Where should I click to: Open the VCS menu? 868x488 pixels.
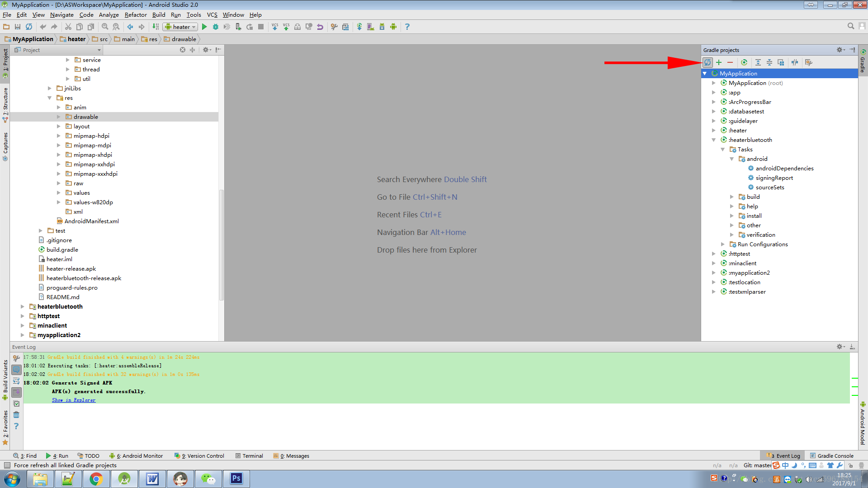pos(212,14)
